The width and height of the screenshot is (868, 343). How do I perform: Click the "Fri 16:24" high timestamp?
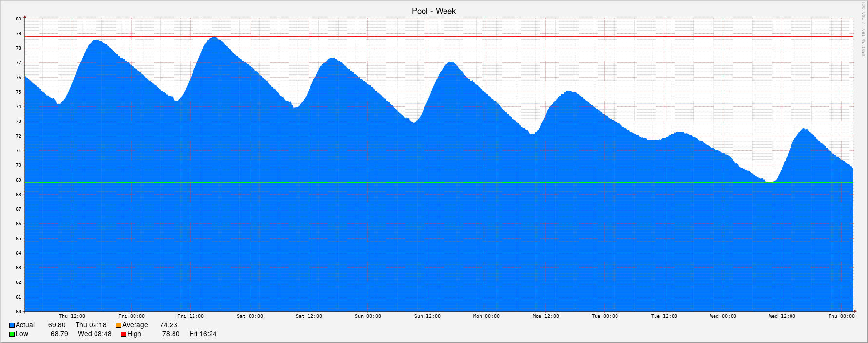click(203, 334)
